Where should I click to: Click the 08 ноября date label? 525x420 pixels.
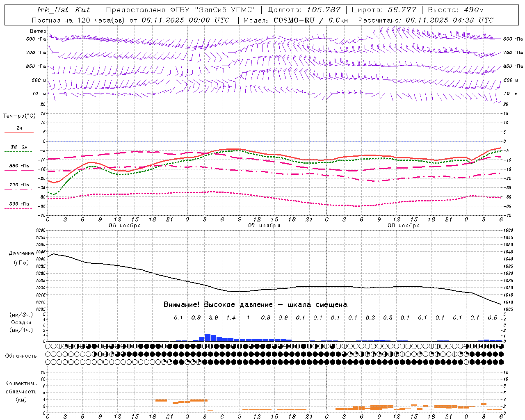tap(404, 226)
